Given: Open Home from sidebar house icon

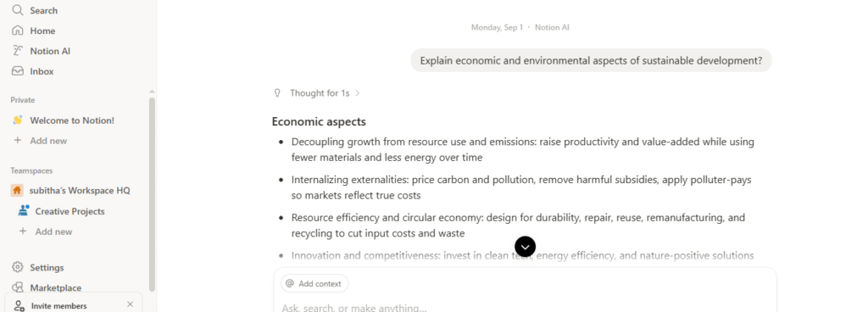Looking at the screenshot, I should 18,31.
